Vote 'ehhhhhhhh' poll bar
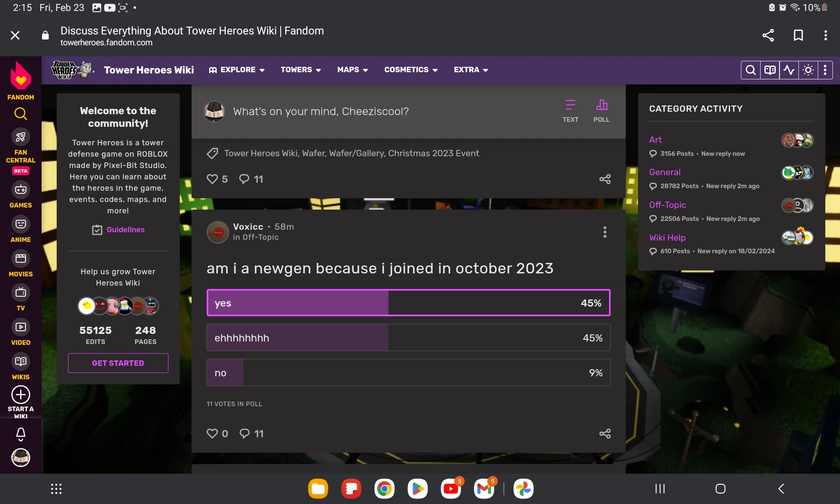 coord(408,338)
